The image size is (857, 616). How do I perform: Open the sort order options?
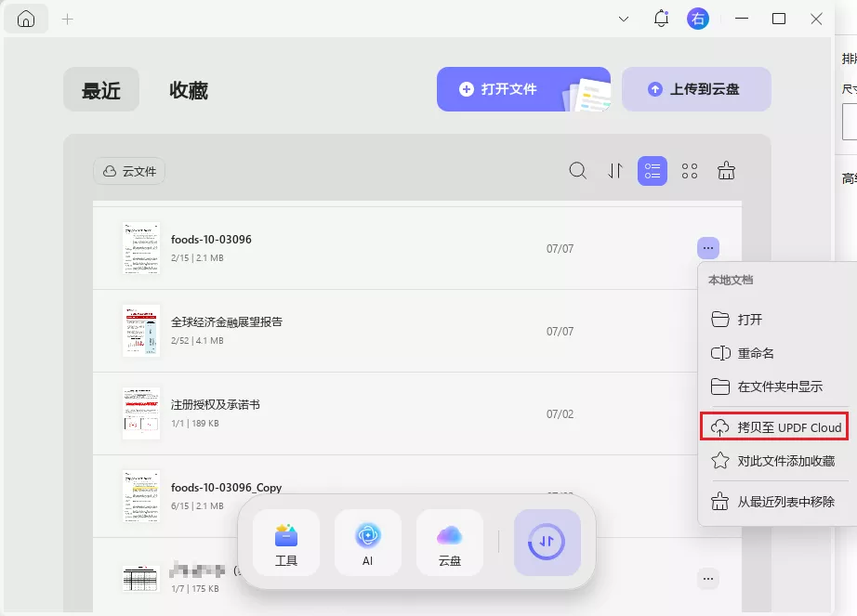[x=615, y=171]
